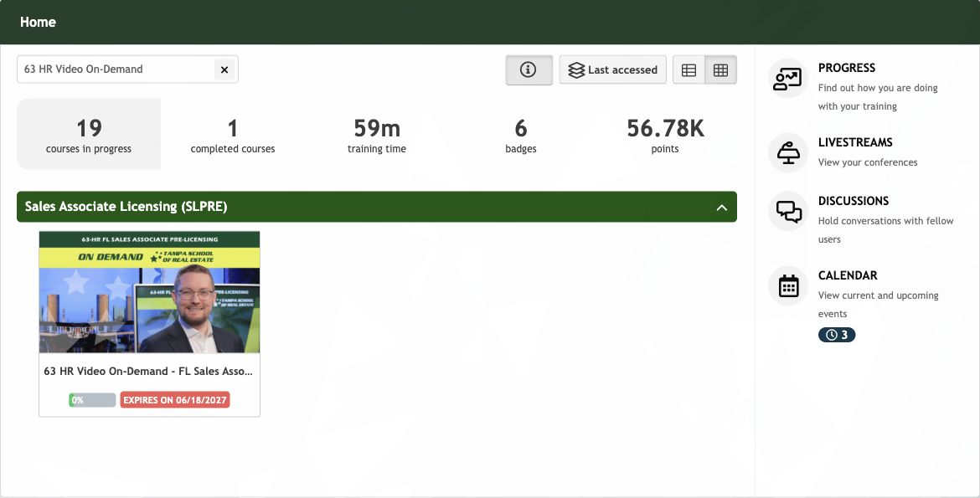Click 'Hold conversations with fellow users' text
This screenshot has width=980, height=498.
tap(885, 230)
